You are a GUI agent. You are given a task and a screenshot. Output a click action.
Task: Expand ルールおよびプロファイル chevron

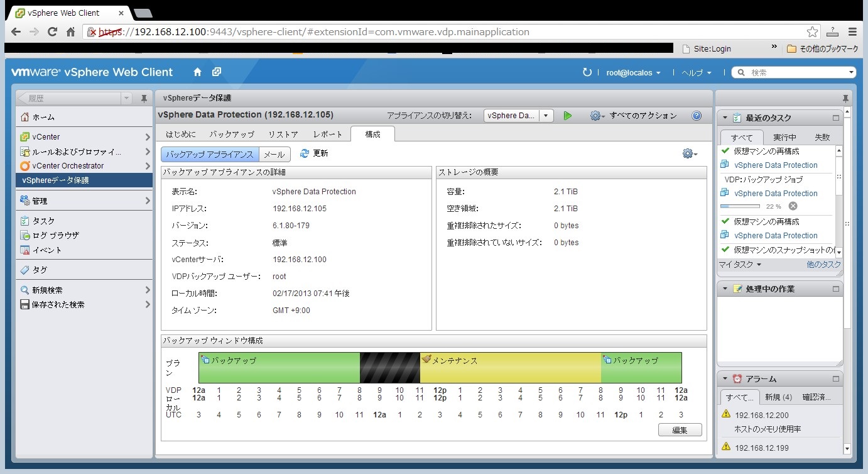148,152
